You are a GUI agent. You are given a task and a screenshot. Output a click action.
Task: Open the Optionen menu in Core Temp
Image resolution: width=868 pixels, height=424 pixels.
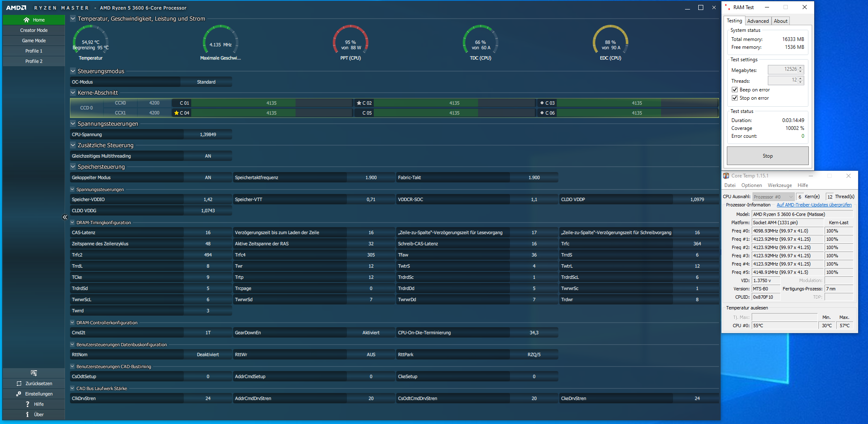751,185
